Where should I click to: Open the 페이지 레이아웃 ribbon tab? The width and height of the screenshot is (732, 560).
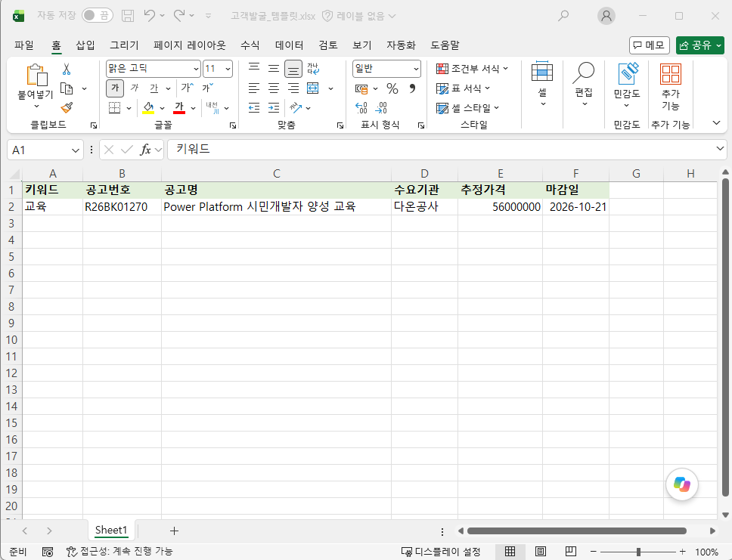(190, 45)
